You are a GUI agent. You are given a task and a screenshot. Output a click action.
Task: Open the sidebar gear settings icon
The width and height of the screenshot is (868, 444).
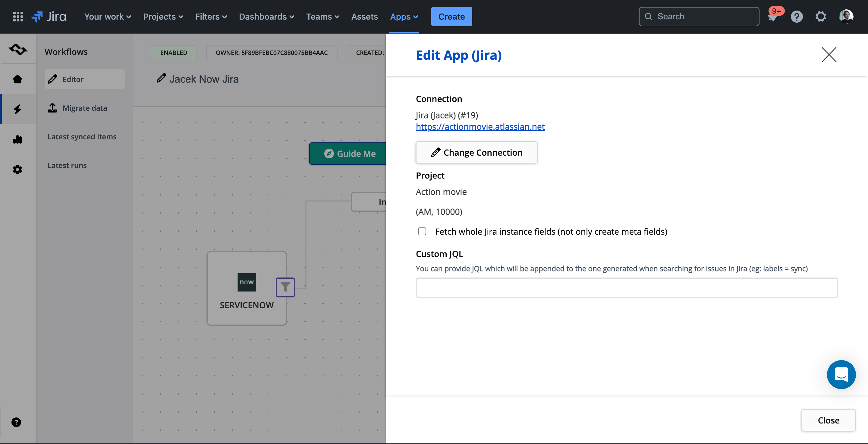(x=17, y=169)
